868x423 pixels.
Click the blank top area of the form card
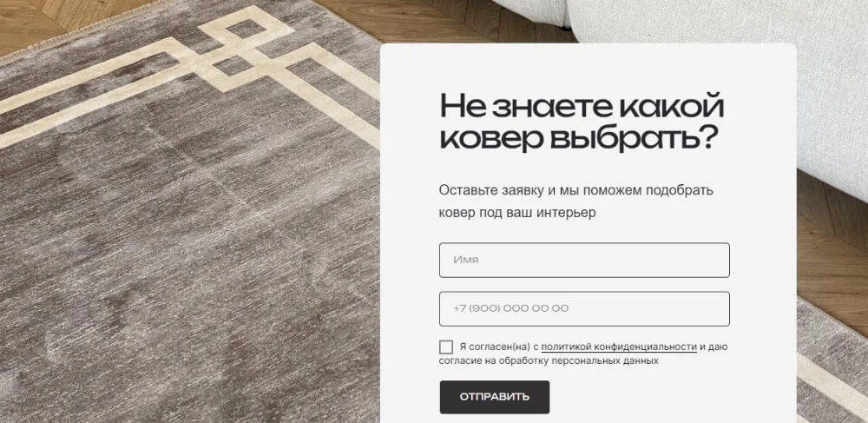tap(588, 66)
